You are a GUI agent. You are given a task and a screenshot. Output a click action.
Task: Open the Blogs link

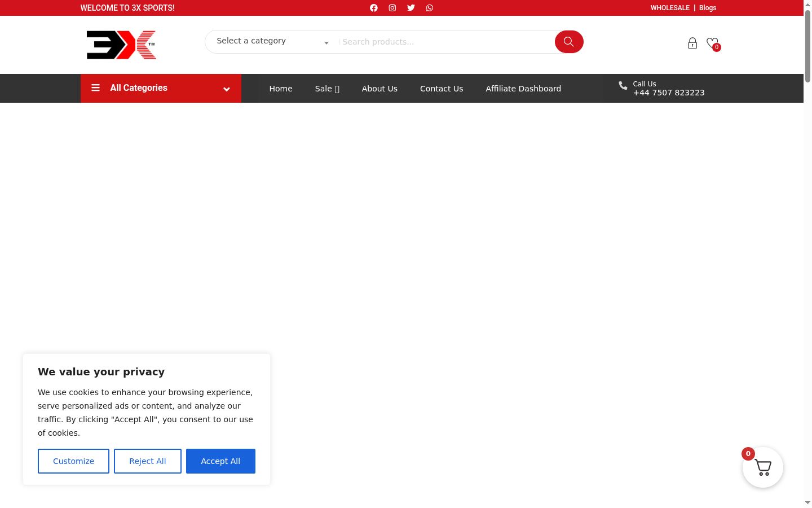(708, 8)
